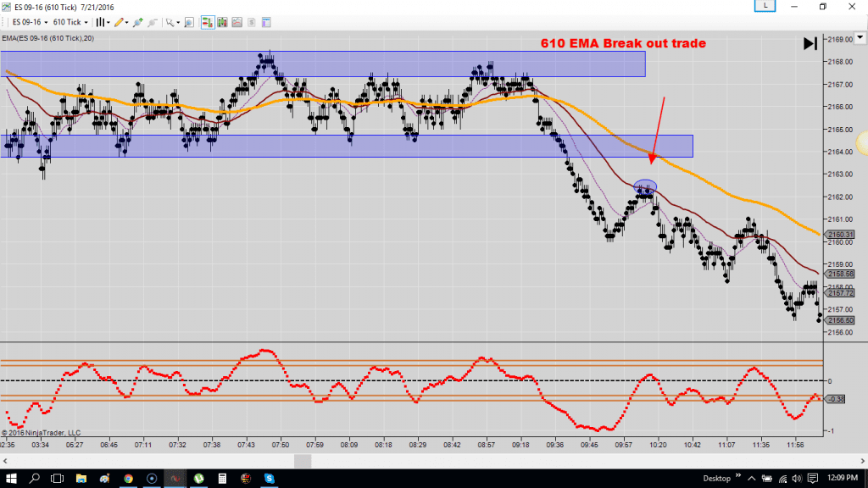Image resolution: width=868 pixels, height=488 pixels.
Task: Click the scrollbar left arrow
Action: click(5, 461)
